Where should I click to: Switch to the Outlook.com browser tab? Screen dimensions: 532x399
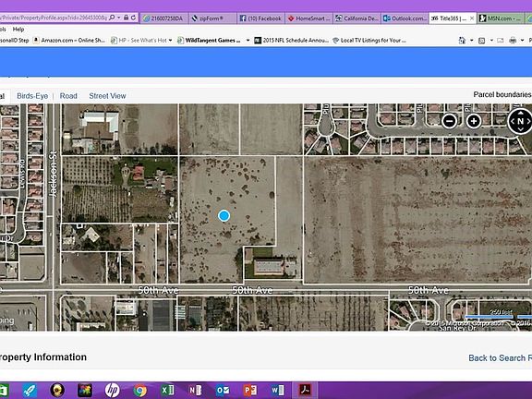[405, 18]
